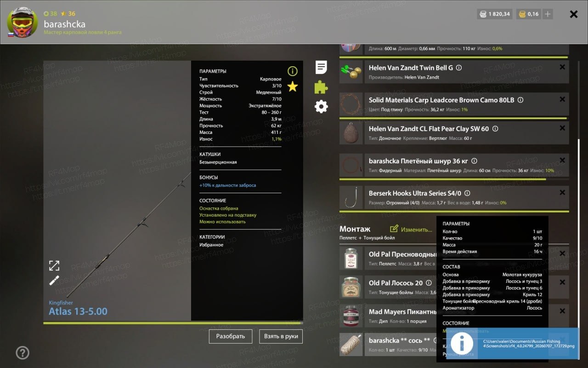588x368 pixels.
Task: Remove Berserk Hooks Ultra Series S4/0 hook
Action: [562, 193]
